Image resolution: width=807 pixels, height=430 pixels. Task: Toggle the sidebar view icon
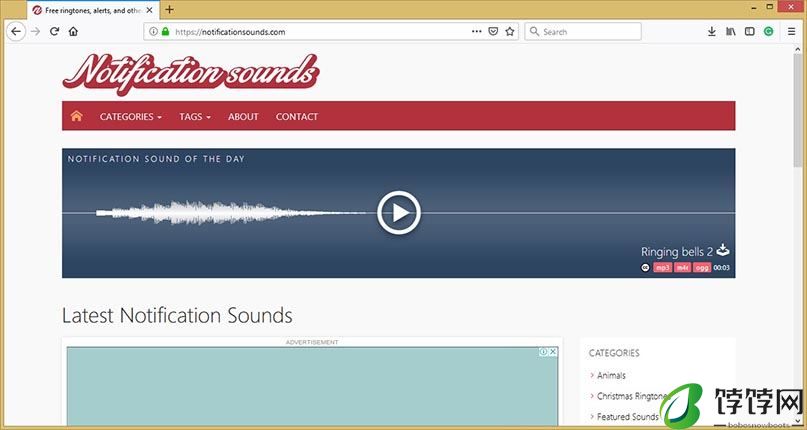[749, 31]
